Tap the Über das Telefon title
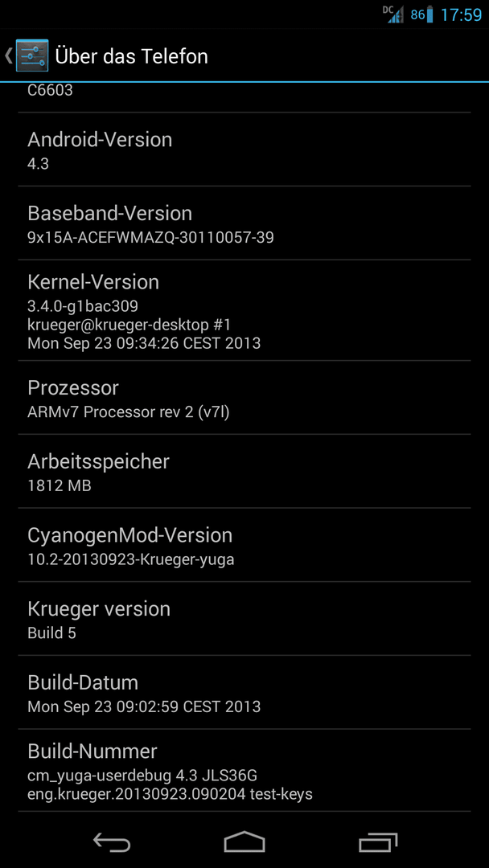489x868 pixels. pyautogui.click(x=131, y=56)
